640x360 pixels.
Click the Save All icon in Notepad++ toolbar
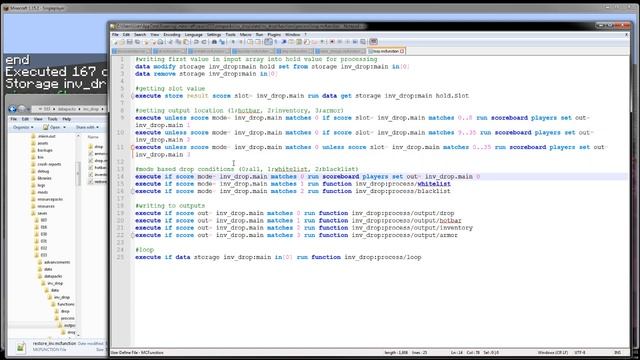pyautogui.click(x=137, y=42)
